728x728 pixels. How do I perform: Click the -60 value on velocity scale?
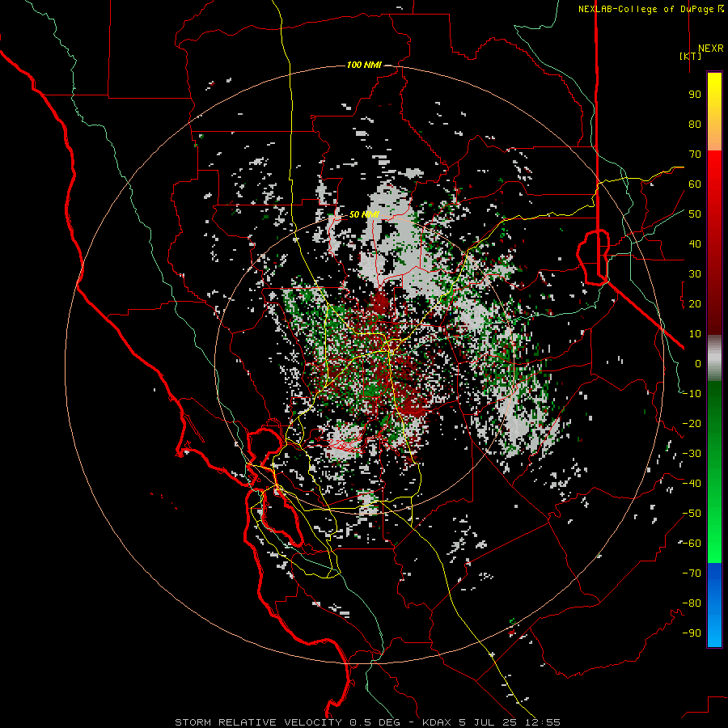coord(692,544)
